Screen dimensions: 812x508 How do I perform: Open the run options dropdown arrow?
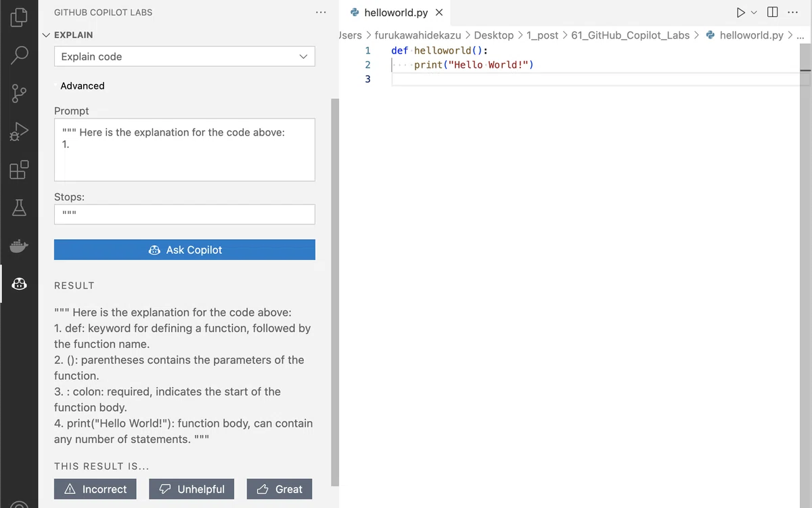(x=753, y=12)
